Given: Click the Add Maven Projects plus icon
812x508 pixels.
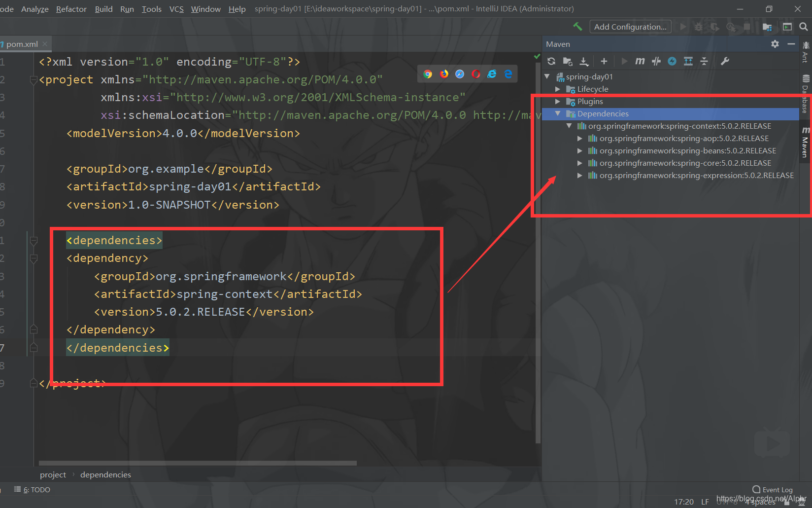Looking at the screenshot, I should pos(604,61).
